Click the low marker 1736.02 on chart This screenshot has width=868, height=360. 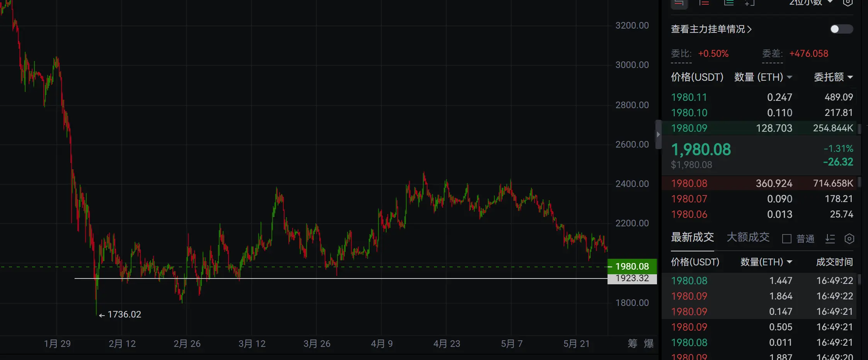coord(120,314)
